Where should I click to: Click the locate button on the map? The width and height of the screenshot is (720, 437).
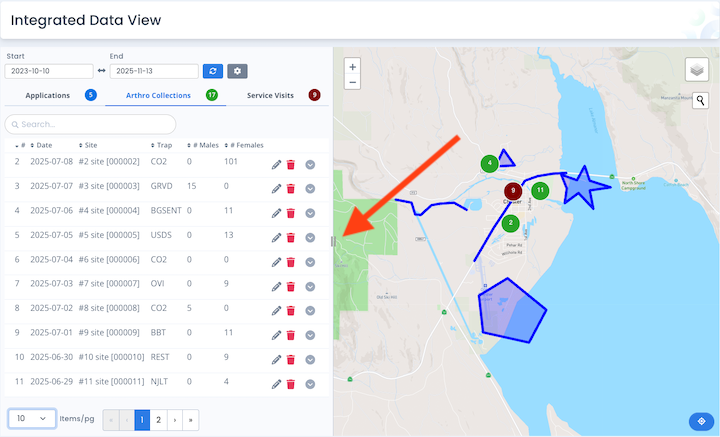click(700, 421)
